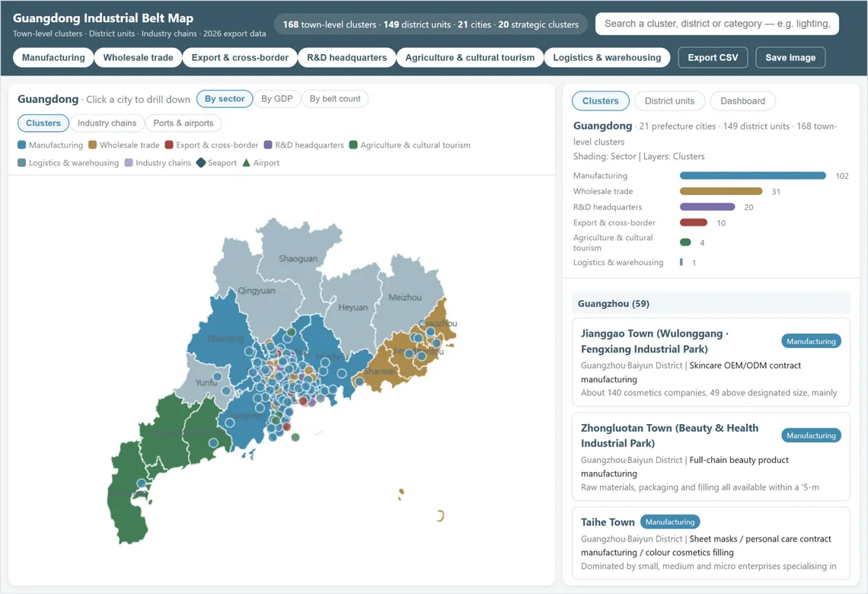Click Manufacturing tag on Jianggao Town card
868x594 pixels.
coord(811,342)
